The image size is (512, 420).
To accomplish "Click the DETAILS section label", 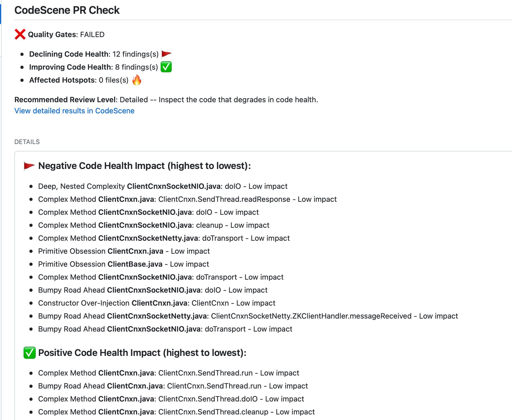I will 27,142.
